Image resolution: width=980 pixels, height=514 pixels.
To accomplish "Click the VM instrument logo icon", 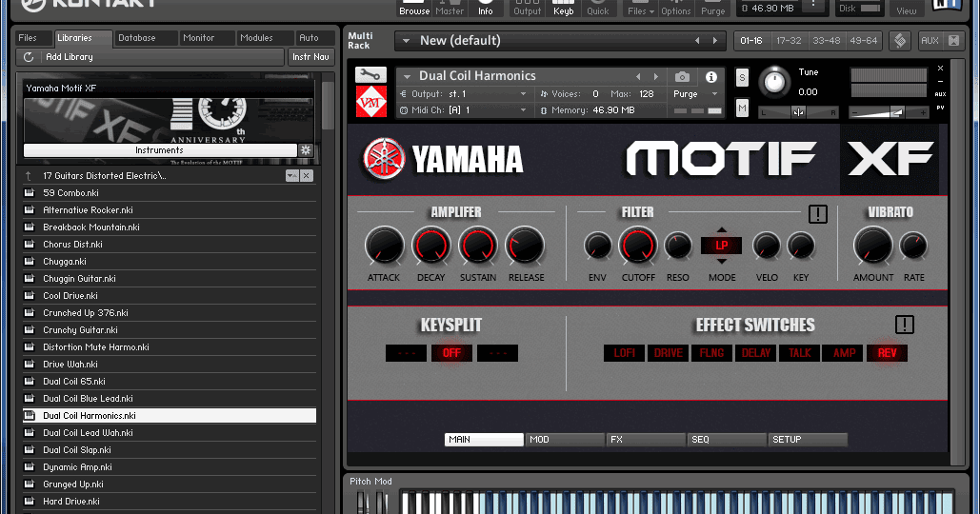I will [x=370, y=101].
